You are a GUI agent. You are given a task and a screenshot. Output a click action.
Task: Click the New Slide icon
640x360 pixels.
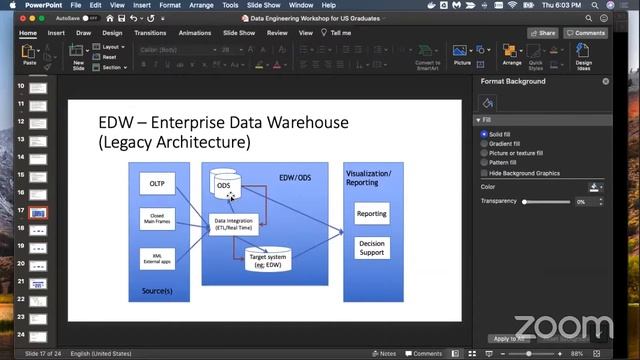click(76, 51)
